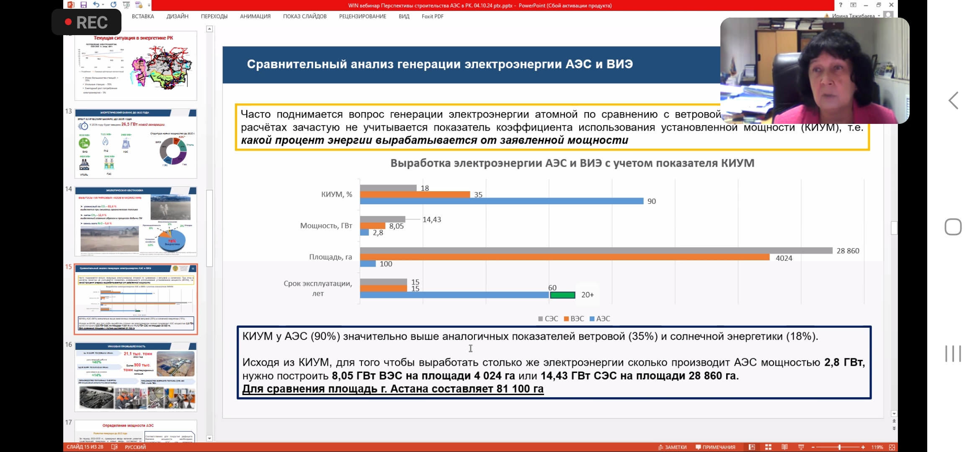This screenshot has width=980, height=452.
Task: Select slide thumbnail 'Текущая ситуация в энергетике РК'
Action: point(136,66)
